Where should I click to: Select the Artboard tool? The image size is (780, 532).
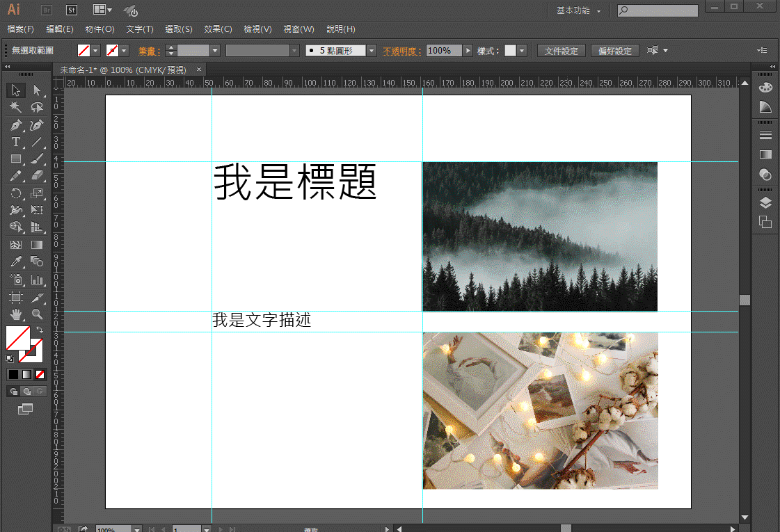coord(16,298)
